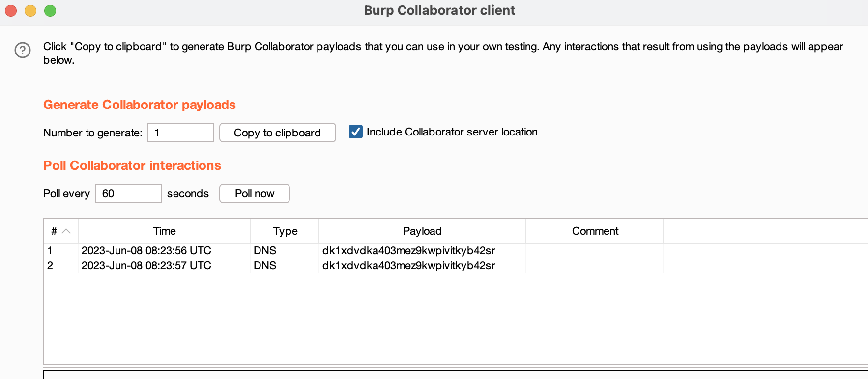868x379 pixels.
Task: Click the Comment cell of row 1
Action: tap(594, 250)
